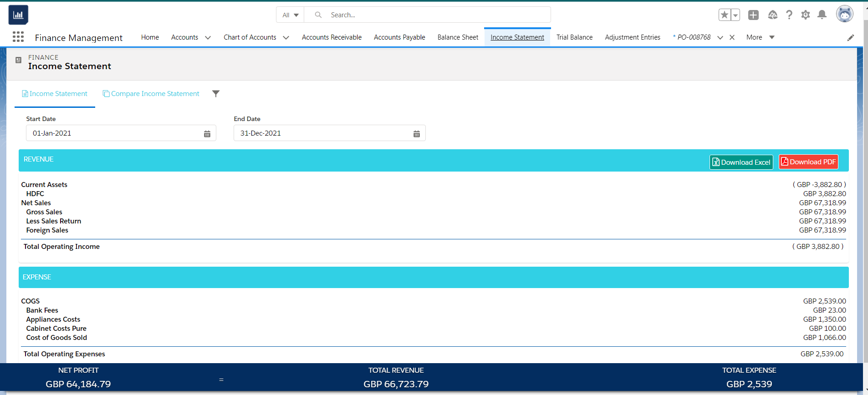Click the global Search input field
The image size is (868, 395).
pyautogui.click(x=428, y=15)
